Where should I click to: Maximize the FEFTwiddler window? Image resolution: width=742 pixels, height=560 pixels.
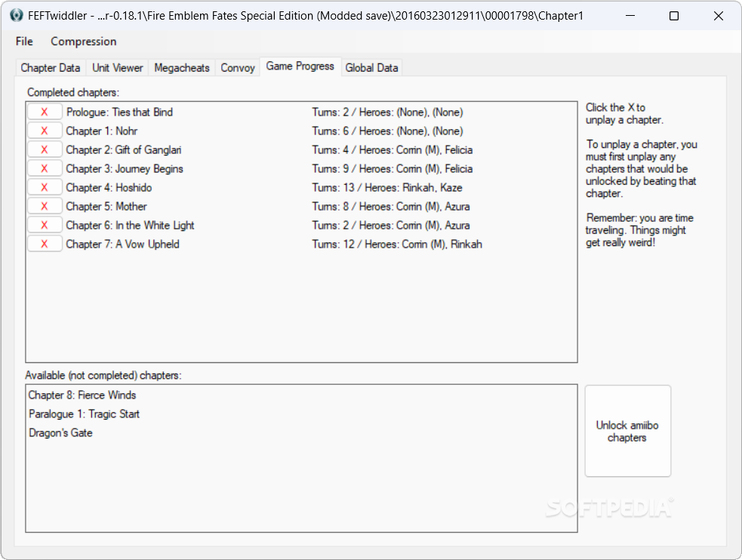click(674, 16)
